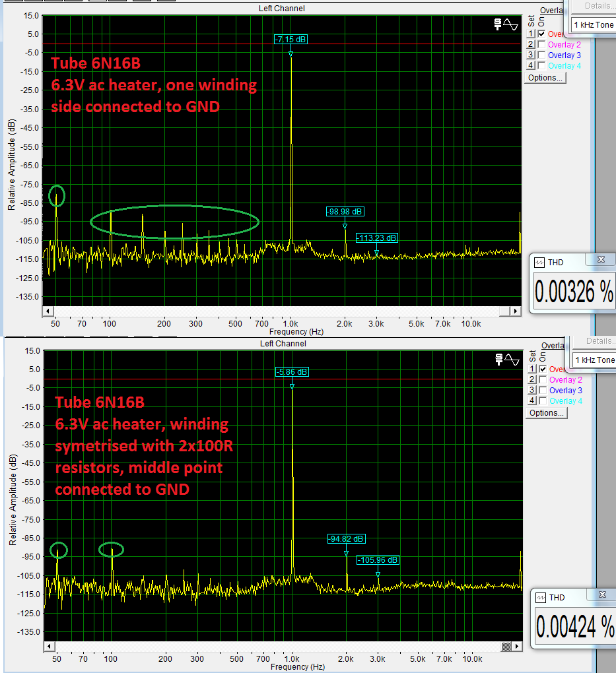Click the -7.15 dB marker label
The height and width of the screenshot is (673, 616).
click(291, 40)
